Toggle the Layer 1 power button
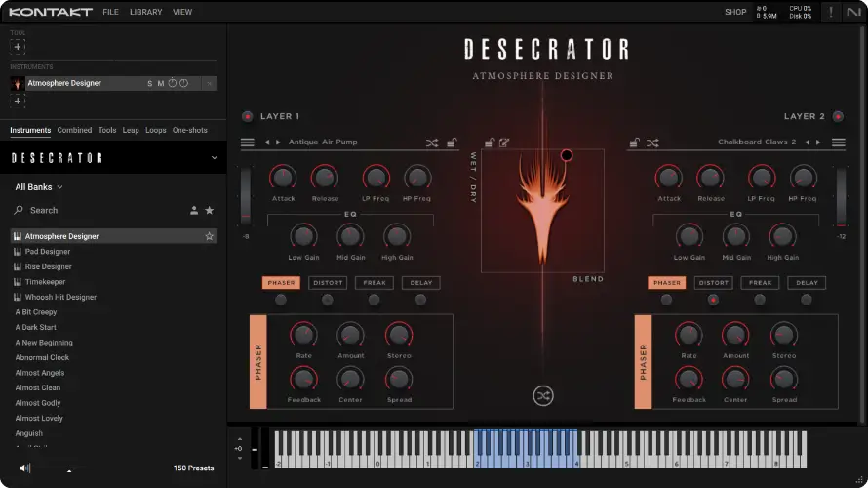 [248, 116]
